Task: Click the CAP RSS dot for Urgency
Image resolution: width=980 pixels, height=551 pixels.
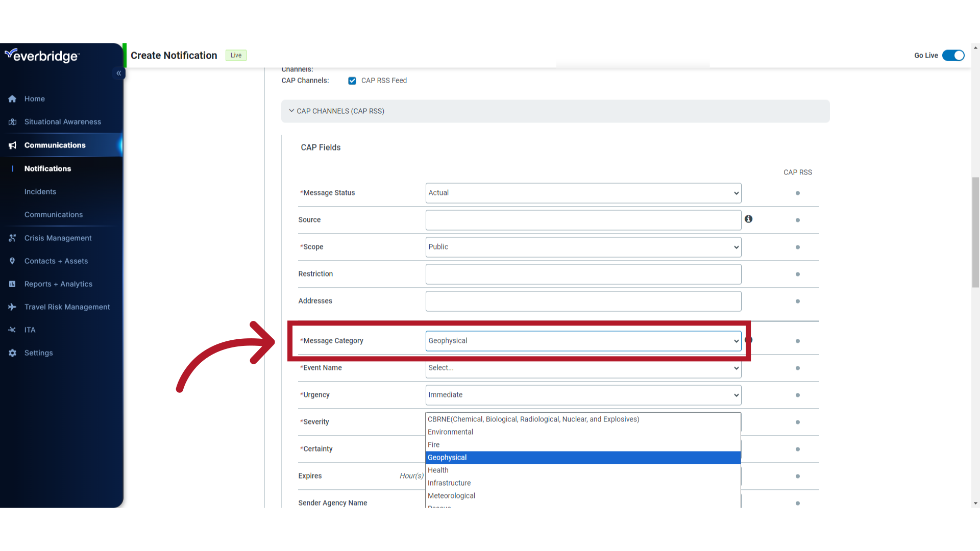Action: tap(798, 395)
